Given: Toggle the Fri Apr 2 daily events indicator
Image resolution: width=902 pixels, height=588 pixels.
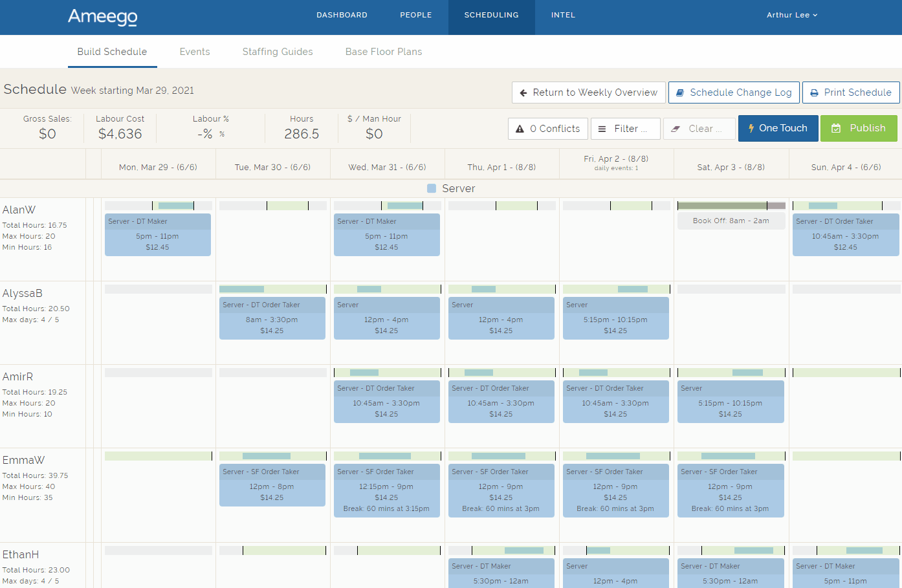Looking at the screenshot, I should (616, 169).
